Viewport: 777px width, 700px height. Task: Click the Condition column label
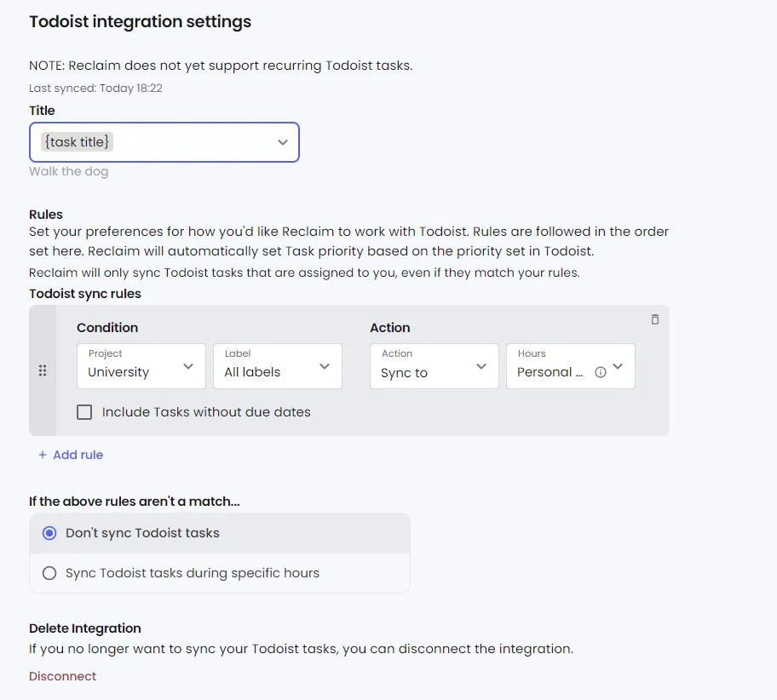107,328
